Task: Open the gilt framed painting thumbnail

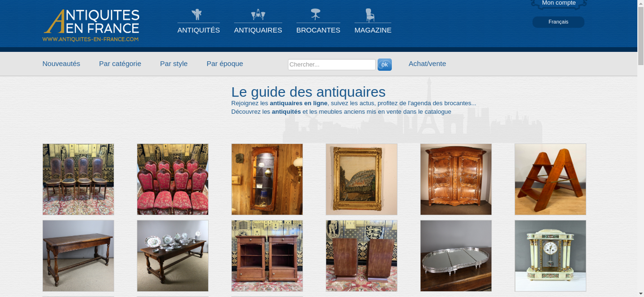Action: (362, 179)
